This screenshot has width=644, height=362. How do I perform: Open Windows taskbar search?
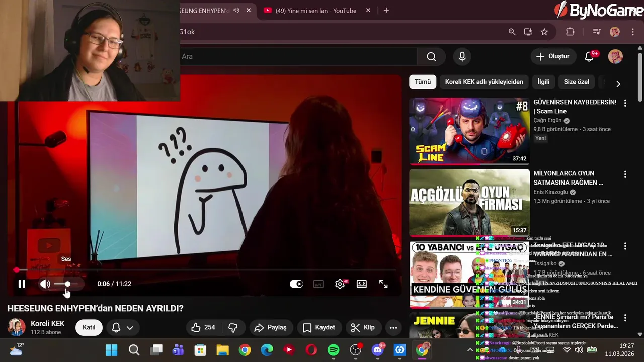pyautogui.click(x=134, y=350)
